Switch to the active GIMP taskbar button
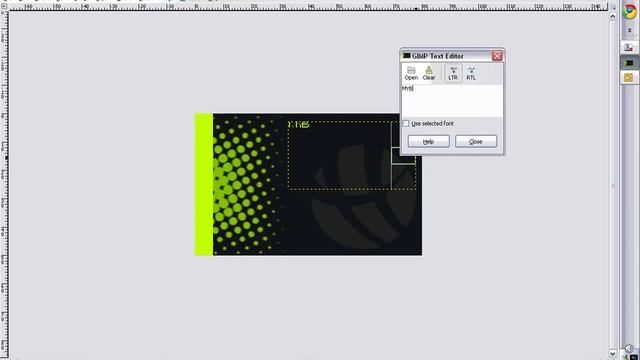This screenshot has width=640, height=360. click(x=629, y=63)
